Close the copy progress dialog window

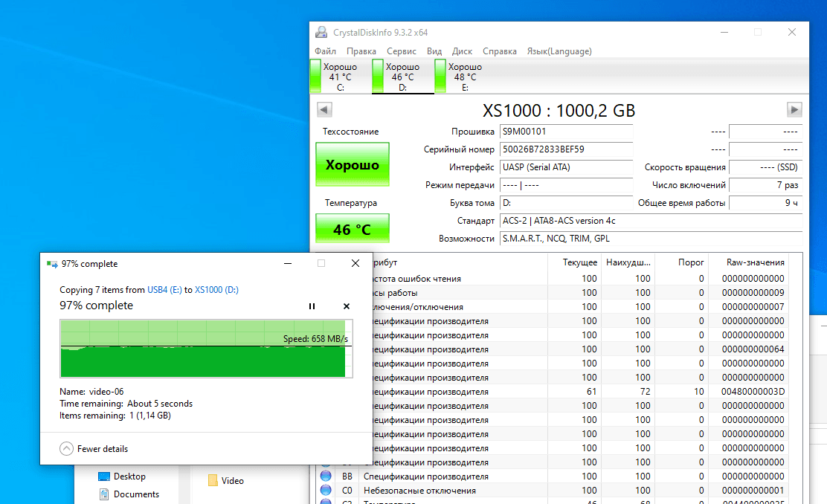pyautogui.click(x=355, y=263)
